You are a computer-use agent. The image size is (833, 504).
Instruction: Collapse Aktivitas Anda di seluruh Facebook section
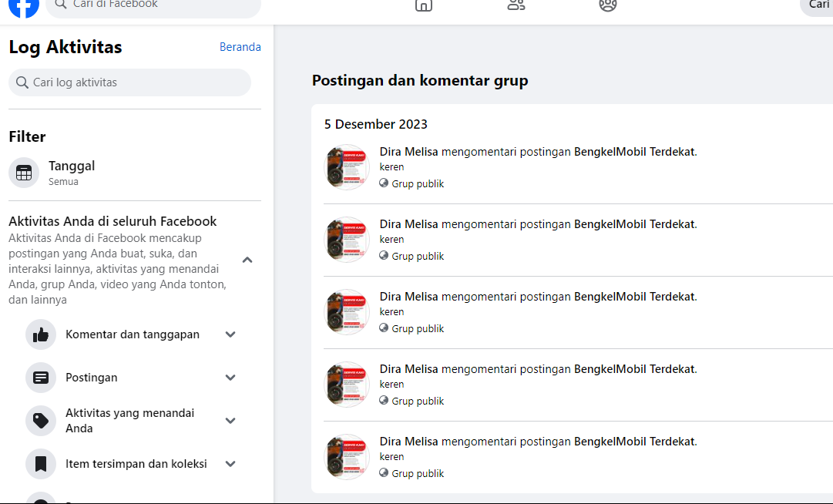[x=247, y=260]
